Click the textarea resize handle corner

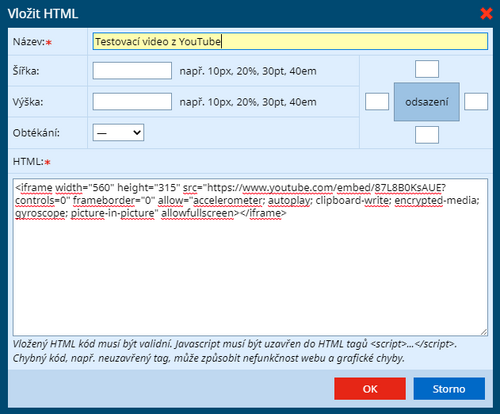[484, 332]
